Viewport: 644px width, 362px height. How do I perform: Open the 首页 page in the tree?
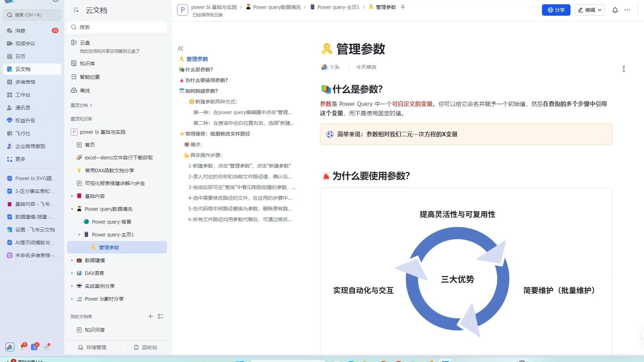(117, 145)
